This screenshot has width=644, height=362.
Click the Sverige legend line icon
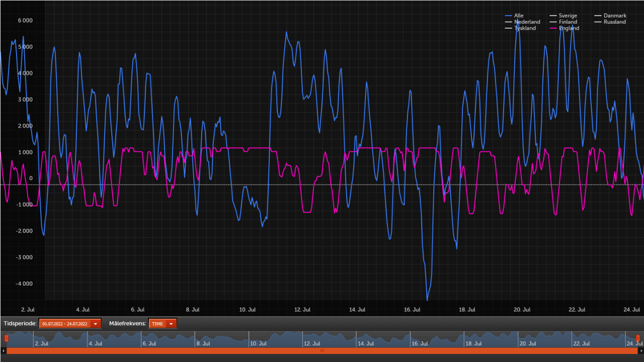click(x=553, y=16)
